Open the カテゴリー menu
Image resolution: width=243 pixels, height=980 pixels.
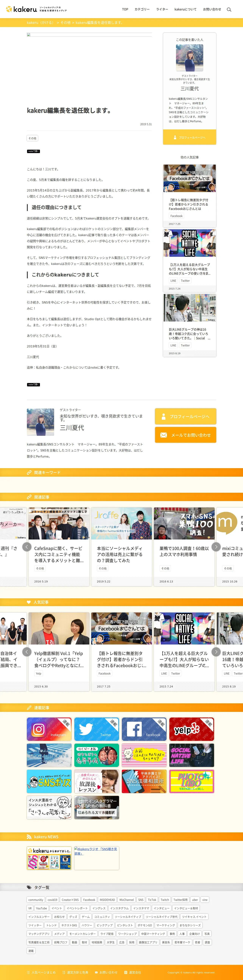[142, 9]
